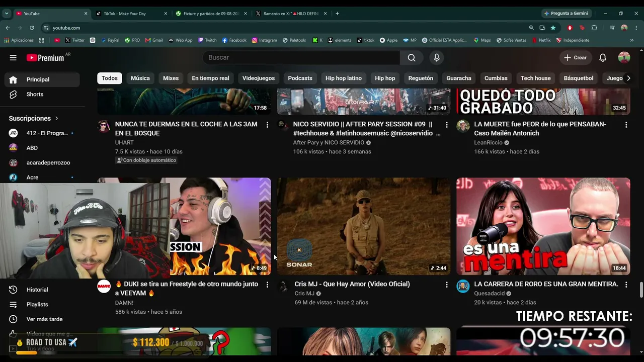Open the PayPal bookmark
This screenshot has width=644, height=362.
110,40
